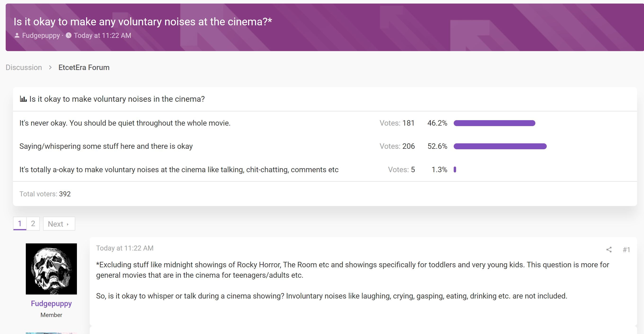This screenshot has height=334, width=644.
Task: Click the post timestamp Today at 11:22 AM
Action: (125, 248)
